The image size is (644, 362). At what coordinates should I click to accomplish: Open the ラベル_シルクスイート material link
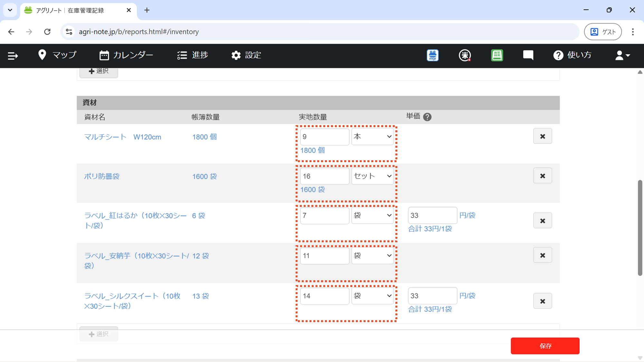(132, 301)
